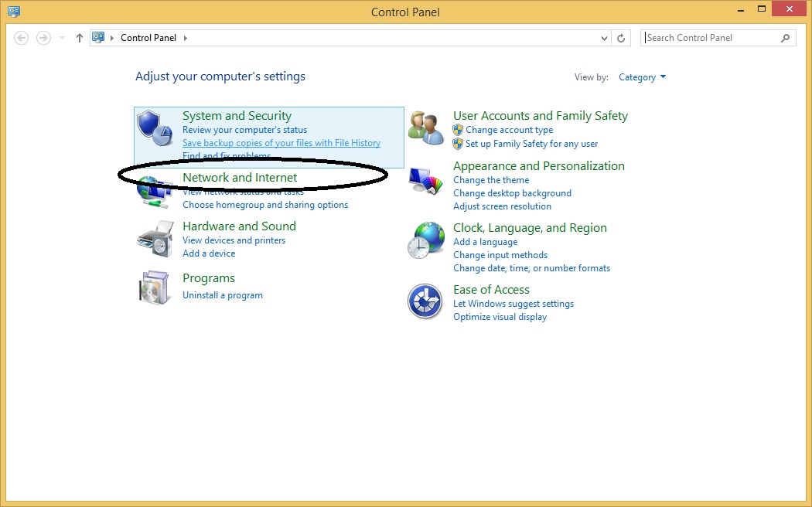Open the Ease of Access category
812x507 pixels.
click(x=491, y=290)
